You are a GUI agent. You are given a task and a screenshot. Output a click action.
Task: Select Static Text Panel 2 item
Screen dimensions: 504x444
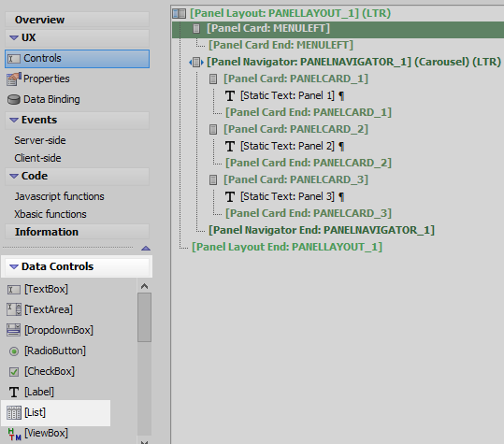click(287, 146)
